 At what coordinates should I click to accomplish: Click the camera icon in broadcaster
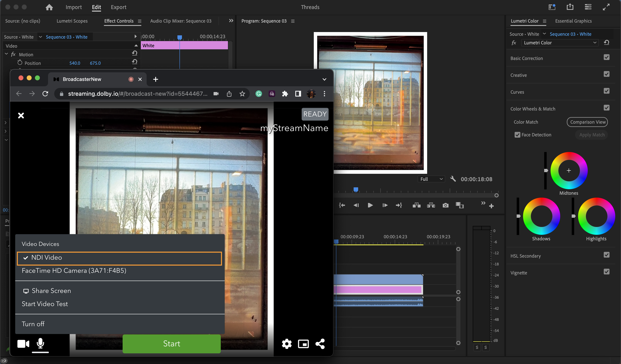23,343
